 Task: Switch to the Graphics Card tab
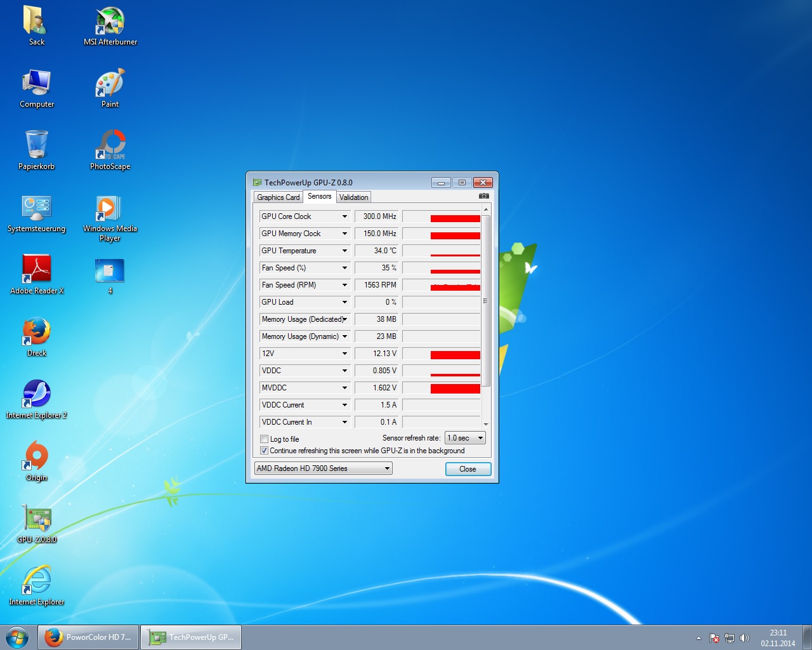pyautogui.click(x=278, y=197)
